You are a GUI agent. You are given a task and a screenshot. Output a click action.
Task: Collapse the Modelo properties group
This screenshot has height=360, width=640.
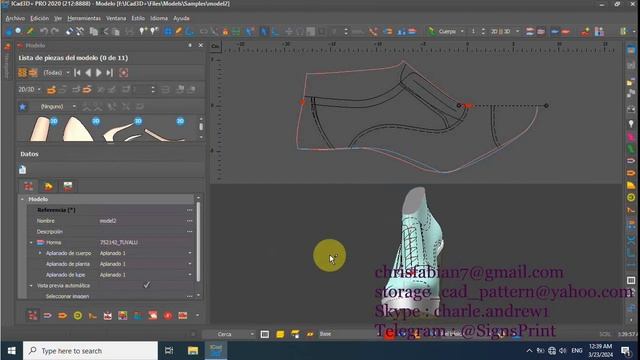pos(22,199)
